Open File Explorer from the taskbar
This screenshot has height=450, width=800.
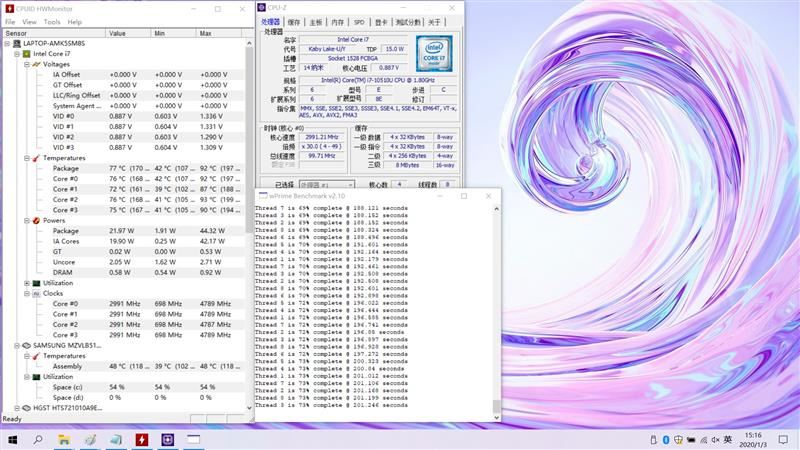point(64,440)
